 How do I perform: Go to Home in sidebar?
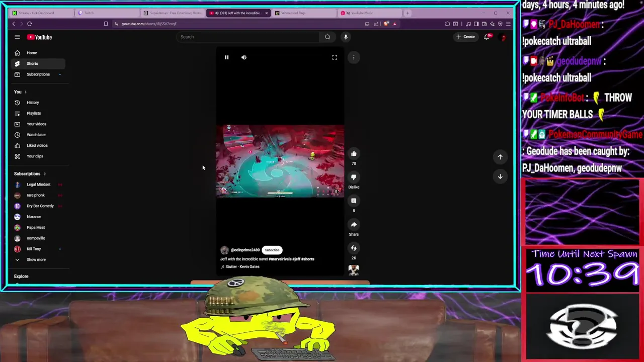[38, 53]
